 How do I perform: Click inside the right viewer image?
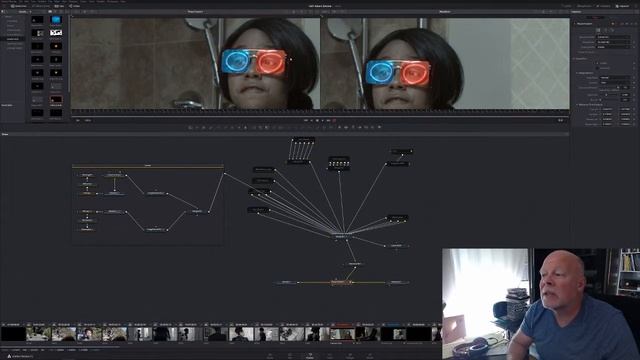click(445, 63)
